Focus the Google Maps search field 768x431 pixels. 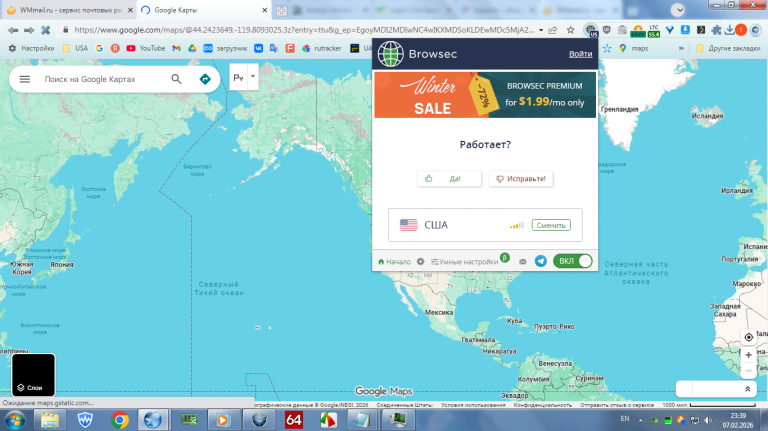pyautogui.click(x=90, y=79)
